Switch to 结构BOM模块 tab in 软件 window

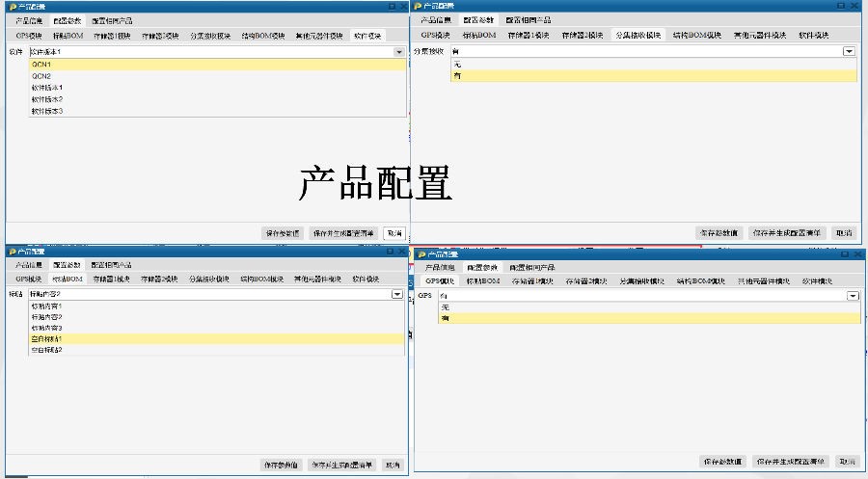pos(262,36)
